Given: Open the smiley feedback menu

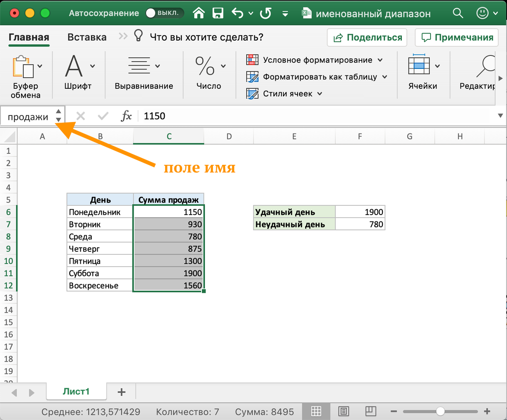Looking at the screenshot, I should click(482, 13).
